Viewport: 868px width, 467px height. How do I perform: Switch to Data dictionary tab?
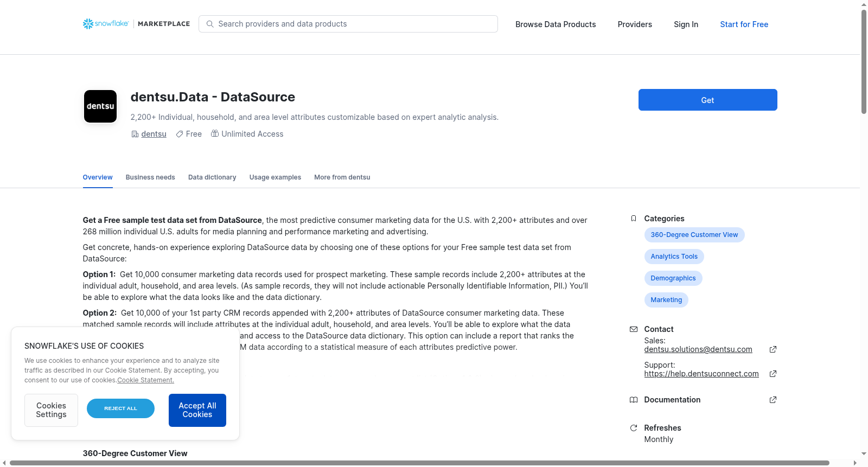tap(212, 177)
